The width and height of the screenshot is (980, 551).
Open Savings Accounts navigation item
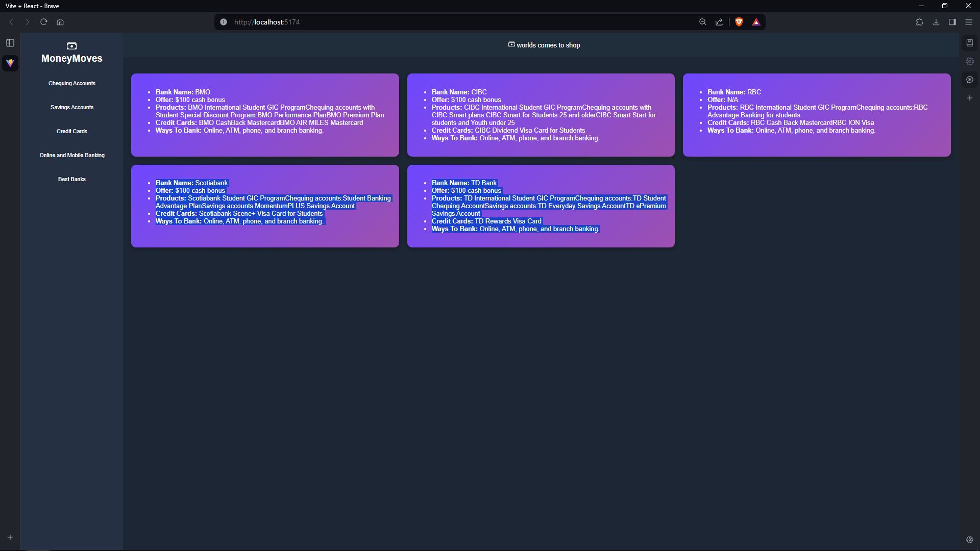point(72,107)
